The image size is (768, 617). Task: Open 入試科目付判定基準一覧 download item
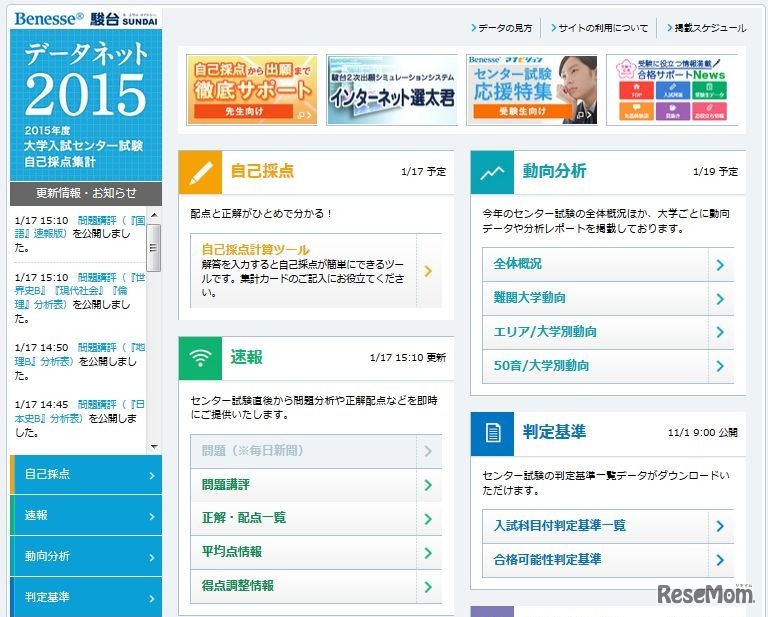pyautogui.click(x=607, y=525)
